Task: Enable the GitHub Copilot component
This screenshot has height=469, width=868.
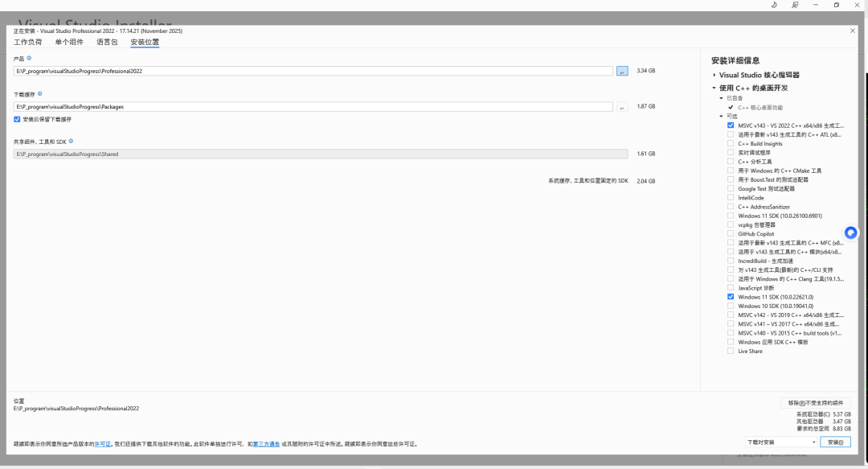Action: click(731, 234)
